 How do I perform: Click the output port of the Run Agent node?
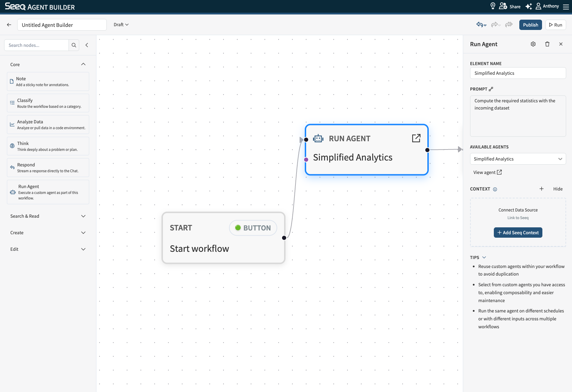click(x=427, y=150)
